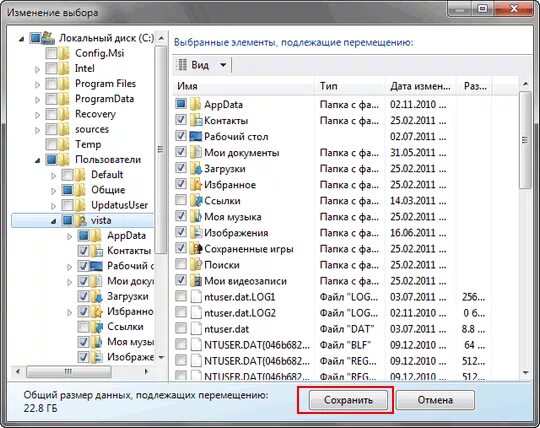Click tree horizontal scrollbar right arrow
This screenshot has height=428, width=540.
coord(146,372)
